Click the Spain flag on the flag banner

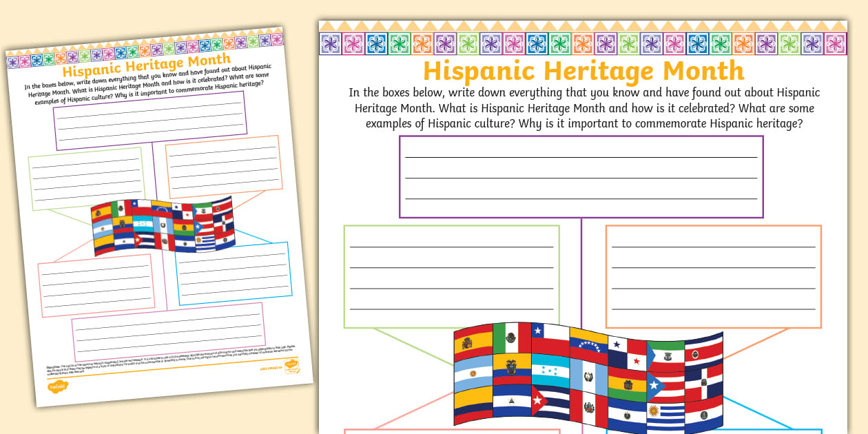[x=473, y=344]
